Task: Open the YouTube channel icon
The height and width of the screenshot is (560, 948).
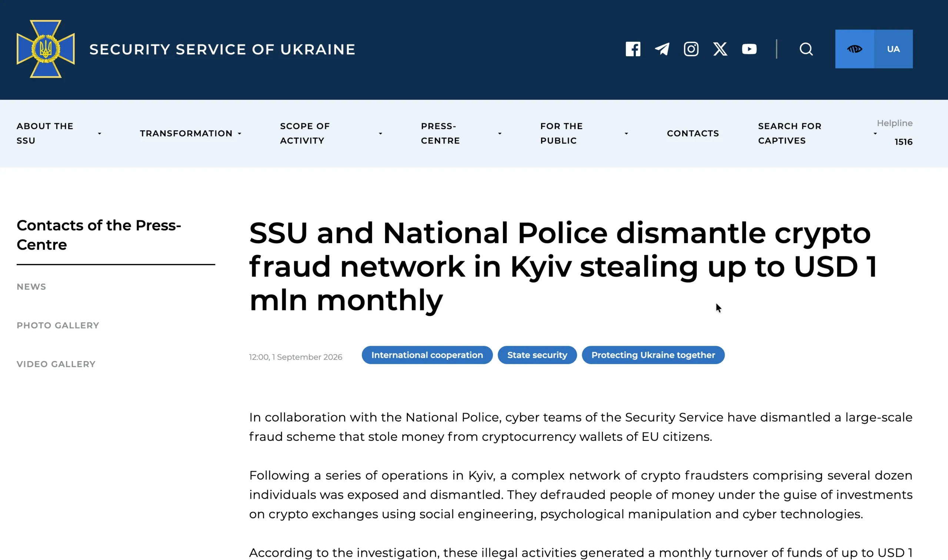Action: coord(749,49)
